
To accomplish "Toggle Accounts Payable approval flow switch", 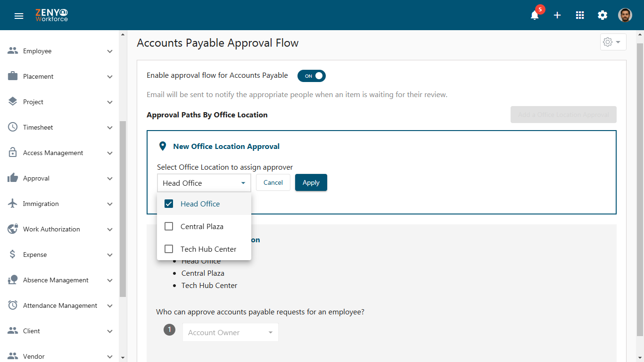I will click(312, 76).
